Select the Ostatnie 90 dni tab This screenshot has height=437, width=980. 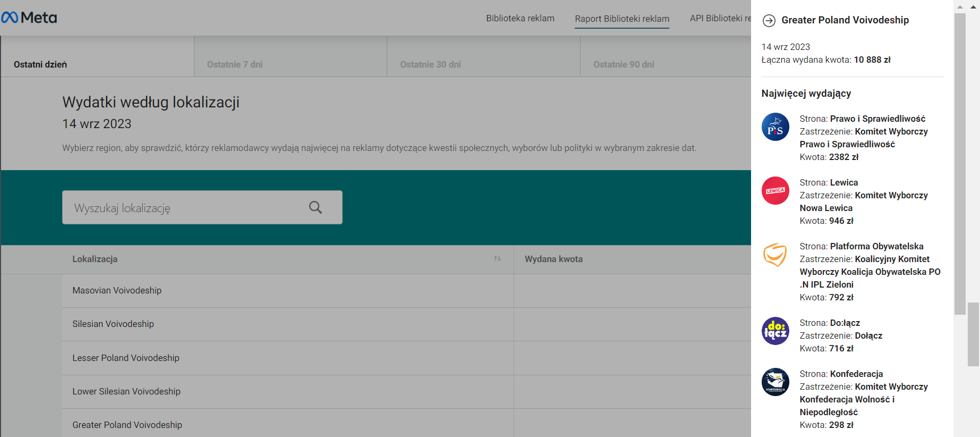[x=624, y=64]
